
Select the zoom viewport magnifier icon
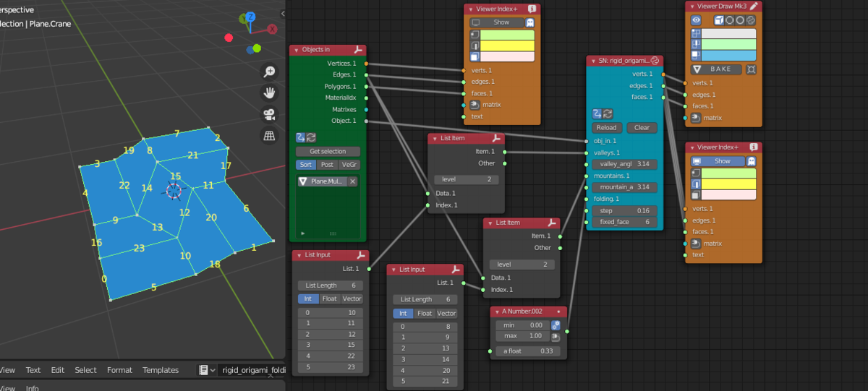(269, 71)
